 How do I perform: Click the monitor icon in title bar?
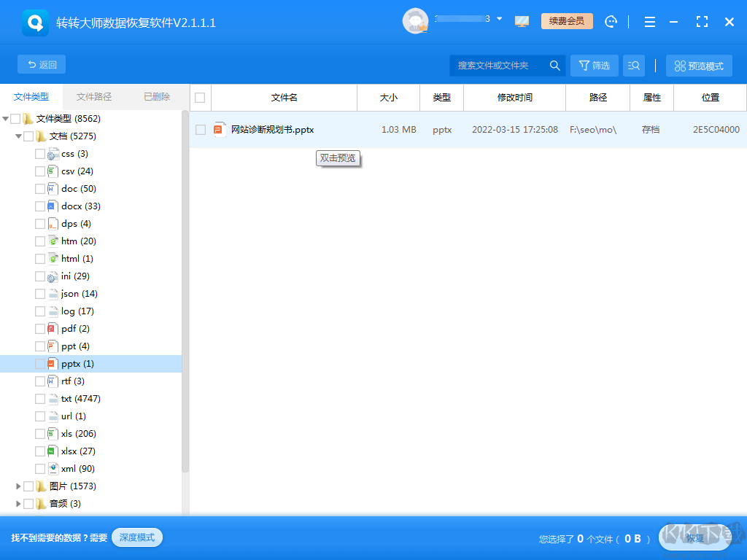[x=522, y=21]
